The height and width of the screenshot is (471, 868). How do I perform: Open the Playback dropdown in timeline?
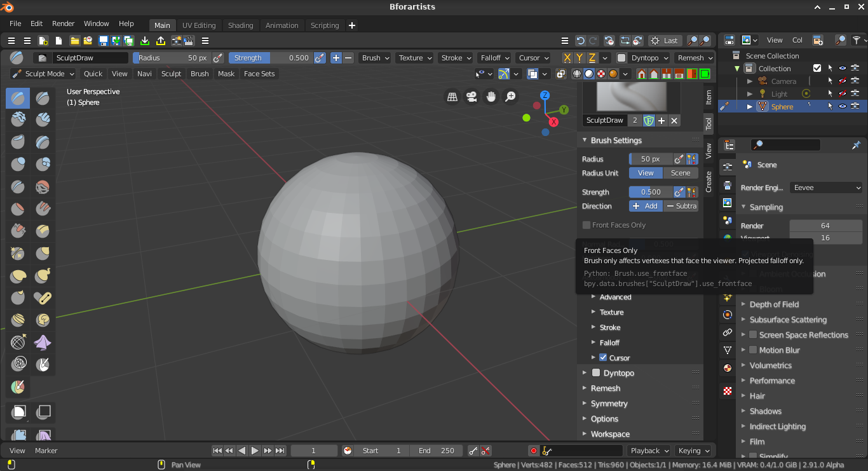[649, 450]
